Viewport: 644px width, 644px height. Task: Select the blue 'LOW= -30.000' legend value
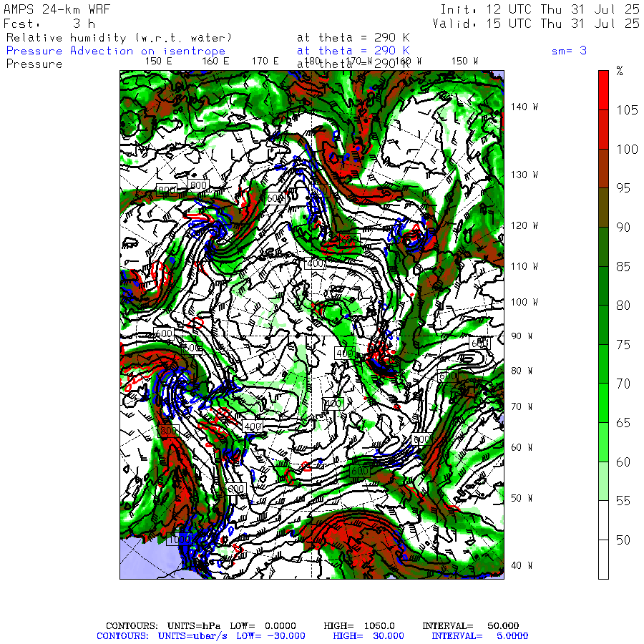click(270, 636)
